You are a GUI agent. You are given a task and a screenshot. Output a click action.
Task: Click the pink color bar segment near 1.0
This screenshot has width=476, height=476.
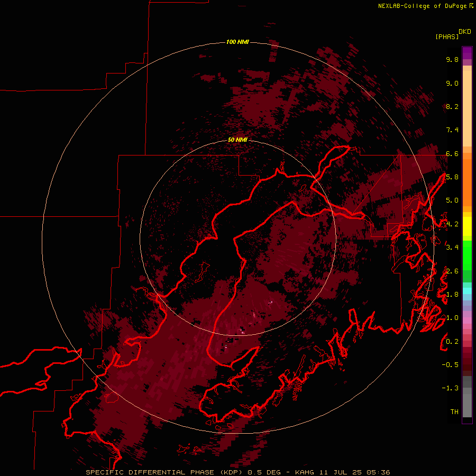point(467,321)
